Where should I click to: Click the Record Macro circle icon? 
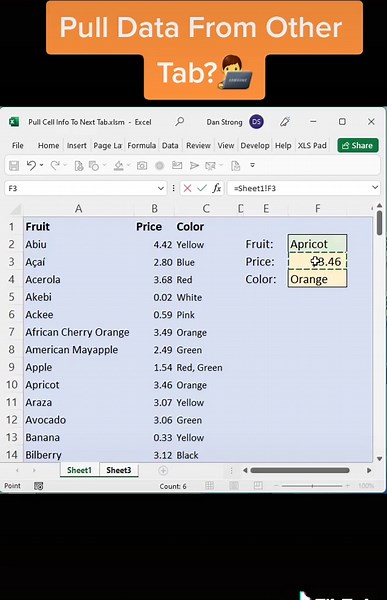[x=160, y=165]
